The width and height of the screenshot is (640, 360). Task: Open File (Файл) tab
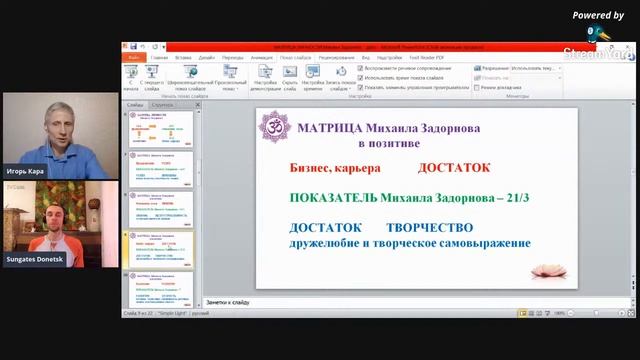[134, 58]
